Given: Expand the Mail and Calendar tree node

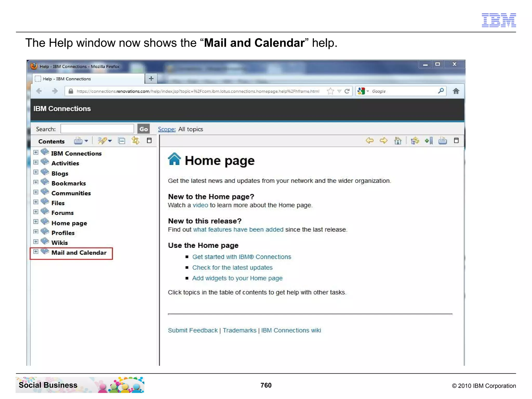Looking at the screenshot, I should pos(36,251).
